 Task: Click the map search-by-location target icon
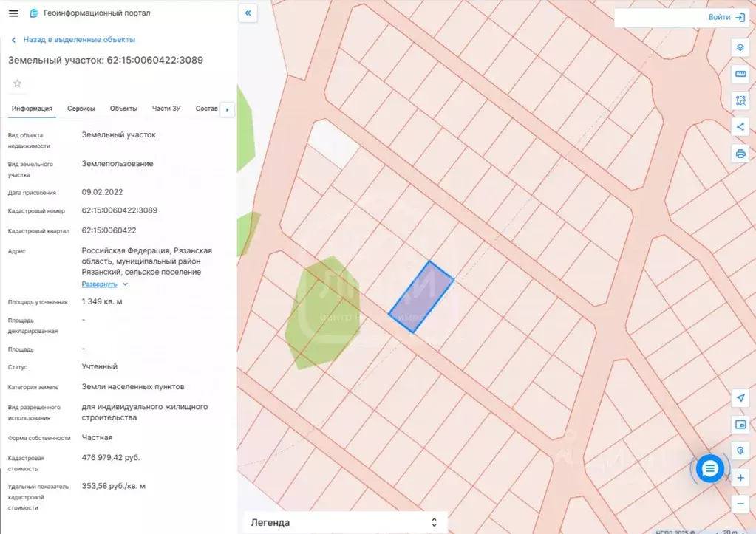(740, 451)
